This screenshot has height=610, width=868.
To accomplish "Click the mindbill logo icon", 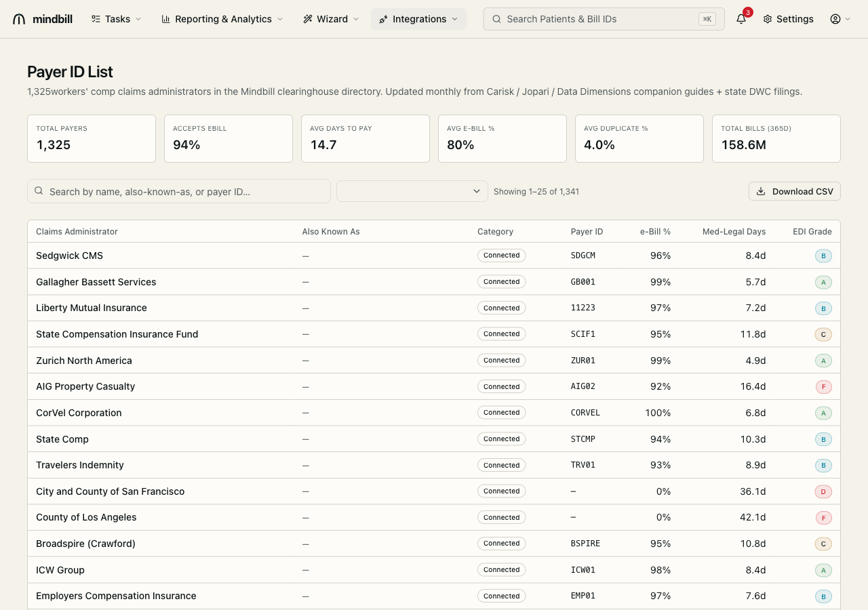I will coord(19,19).
